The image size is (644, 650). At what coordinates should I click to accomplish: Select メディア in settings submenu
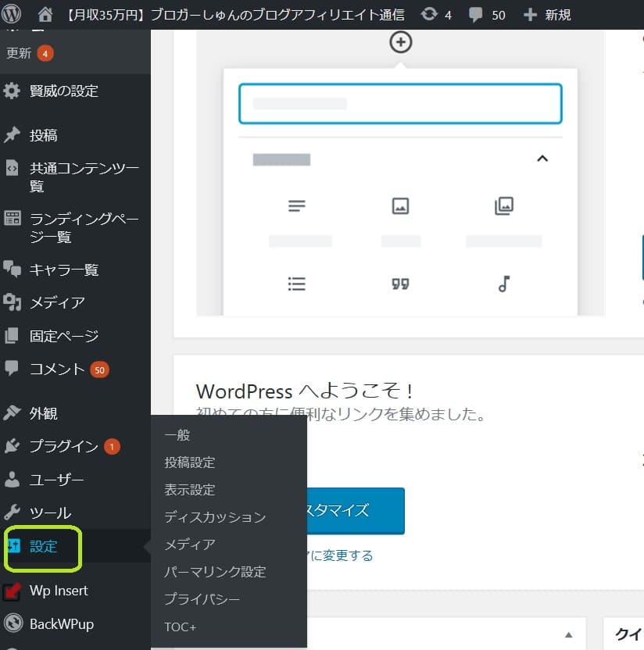189,545
